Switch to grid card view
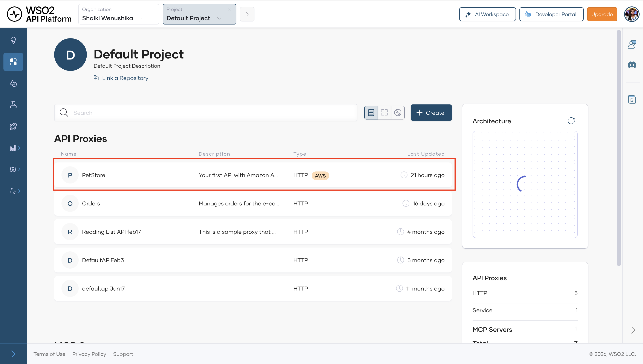 [384, 113]
